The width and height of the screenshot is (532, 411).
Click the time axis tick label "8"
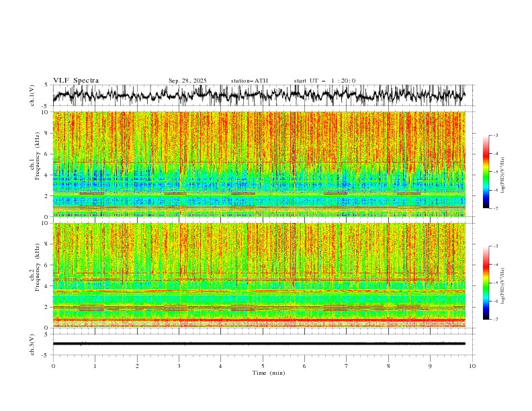pos(388,366)
